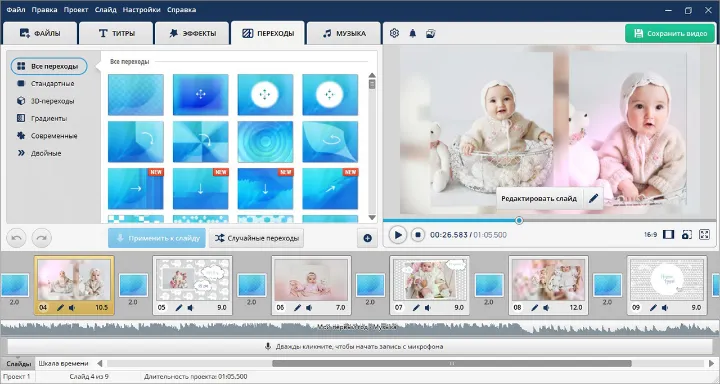Edit slide 04 with pencil icon

click(x=60, y=307)
